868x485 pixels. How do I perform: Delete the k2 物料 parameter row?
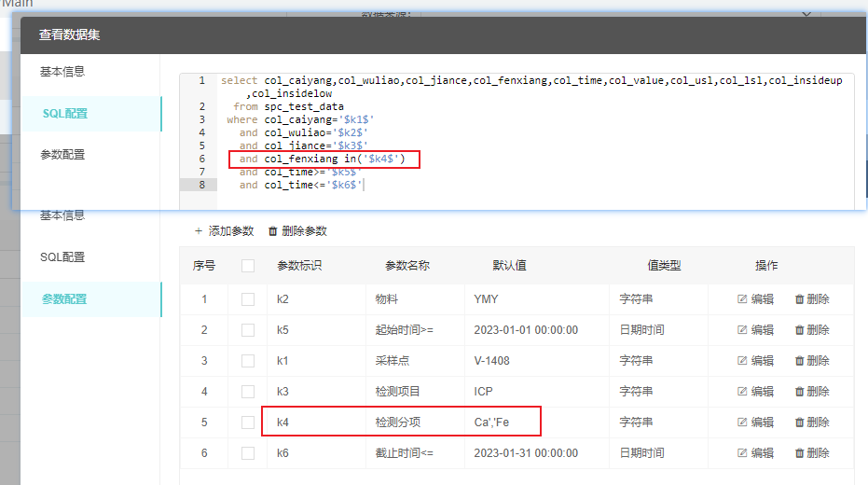click(812, 299)
